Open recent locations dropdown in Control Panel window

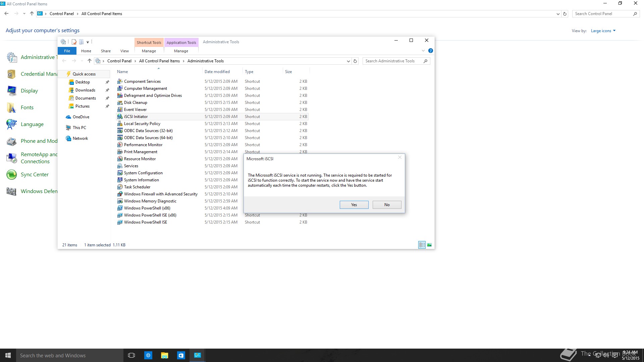click(x=24, y=14)
